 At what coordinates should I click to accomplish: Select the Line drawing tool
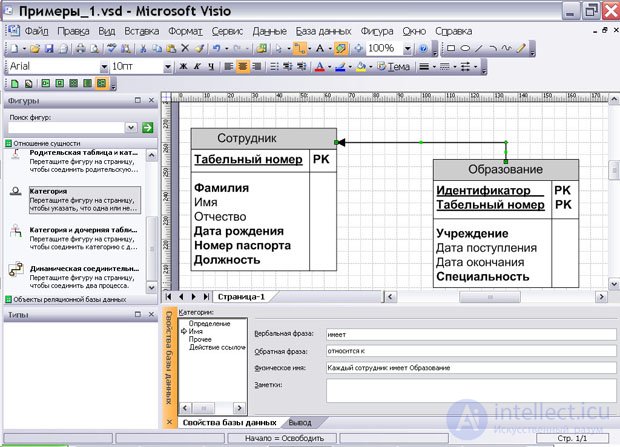(x=479, y=48)
